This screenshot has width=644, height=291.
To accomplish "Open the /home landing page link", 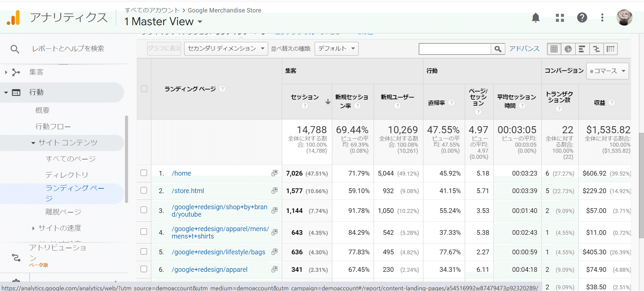I will click(181, 173).
